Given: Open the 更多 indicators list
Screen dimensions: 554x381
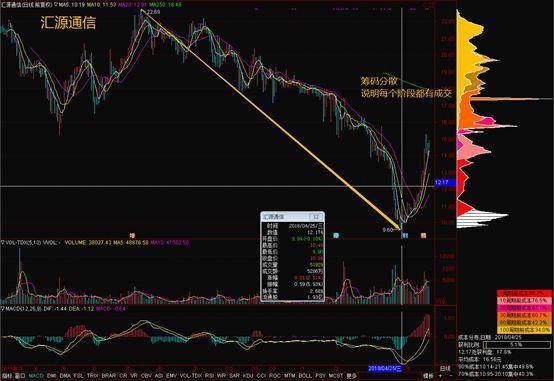Looking at the screenshot, I should [352, 376].
